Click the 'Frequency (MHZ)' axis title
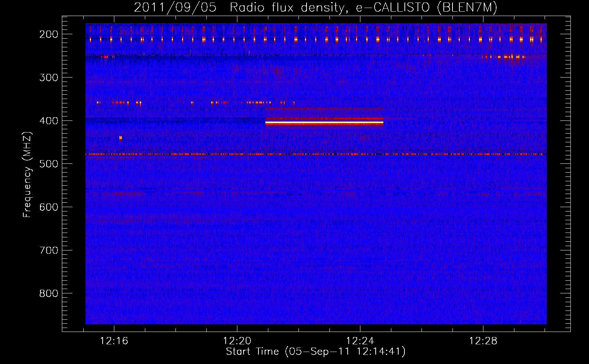Viewport: 589px width, 364px height. (x=28, y=175)
